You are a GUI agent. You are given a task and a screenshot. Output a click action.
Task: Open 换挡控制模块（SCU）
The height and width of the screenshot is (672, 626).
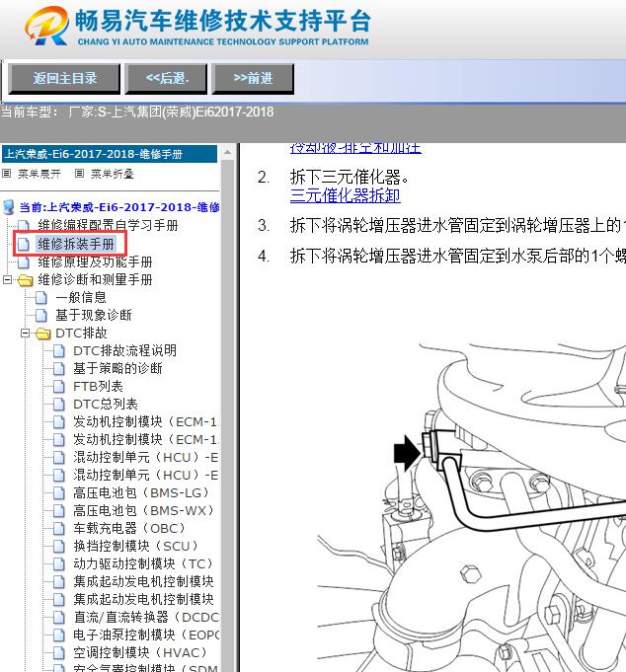[x=135, y=546]
